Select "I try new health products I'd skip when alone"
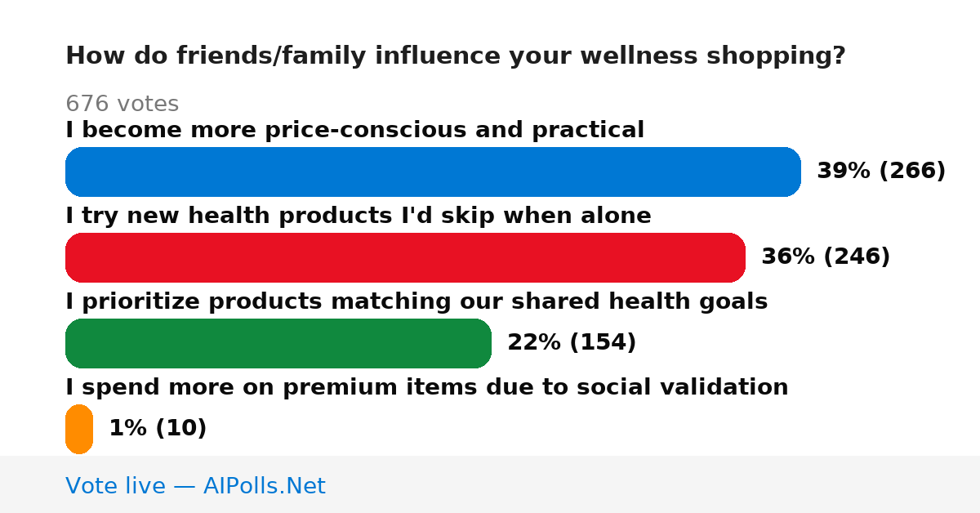Image resolution: width=980 pixels, height=513 pixels. click(359, 216)
